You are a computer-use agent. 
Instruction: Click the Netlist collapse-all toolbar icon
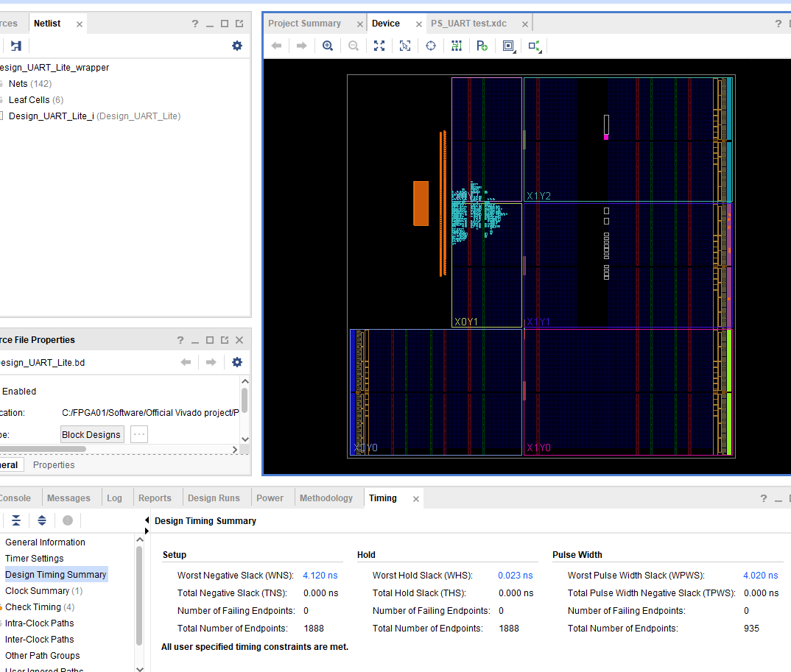[x=16, y=46]
